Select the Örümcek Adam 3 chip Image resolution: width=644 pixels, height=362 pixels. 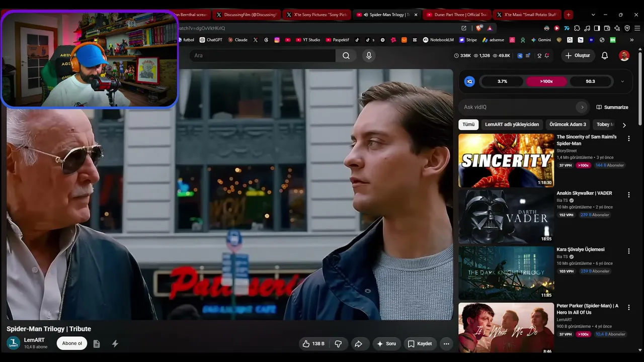click(x=568, y=125)
